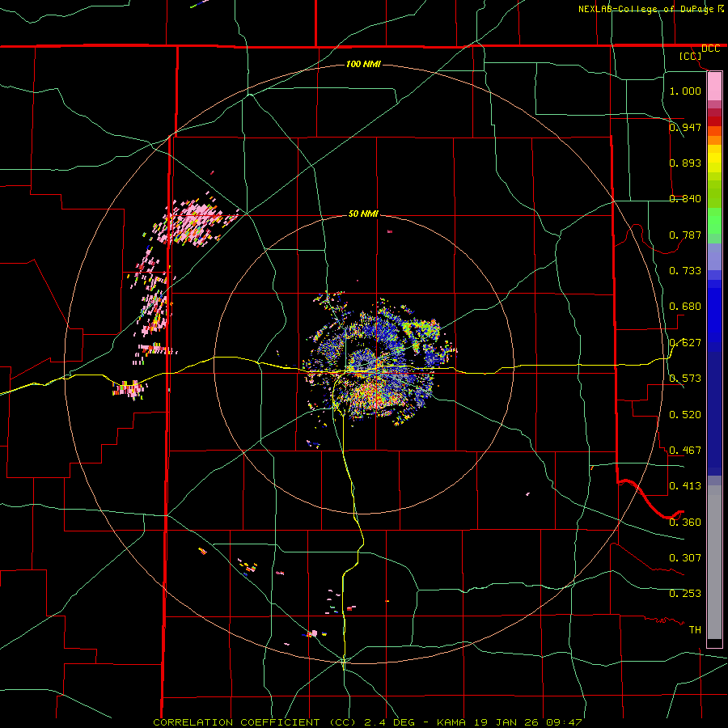Click the 1.000 legend value
The image size is (728, 728).
click(x=685, y=91)
